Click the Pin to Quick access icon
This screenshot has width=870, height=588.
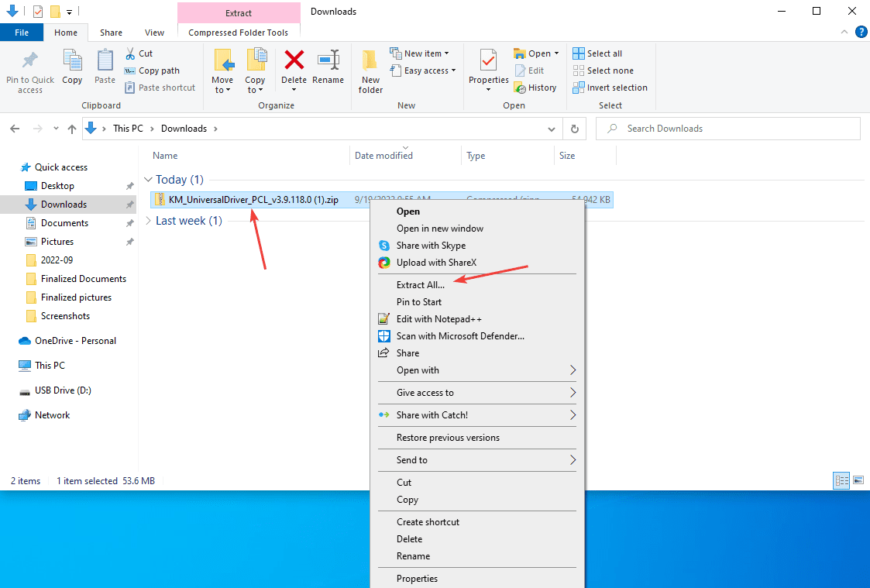[30, 62]
